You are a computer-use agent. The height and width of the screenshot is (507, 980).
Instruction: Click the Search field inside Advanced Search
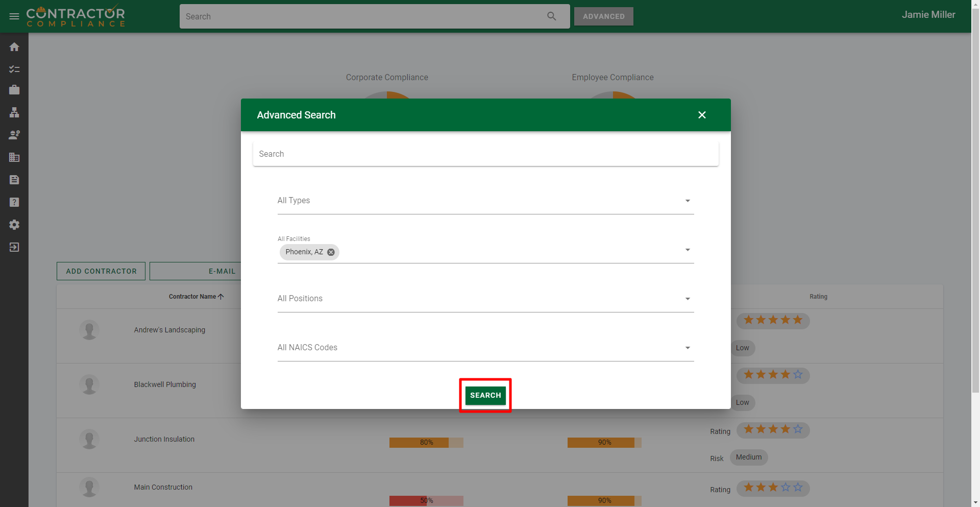485,154
